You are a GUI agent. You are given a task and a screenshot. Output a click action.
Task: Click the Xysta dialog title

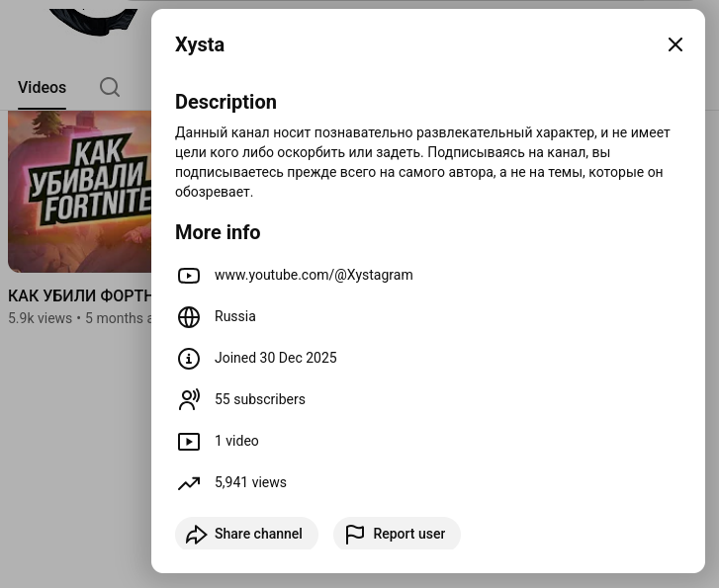[x=200, y=44]
